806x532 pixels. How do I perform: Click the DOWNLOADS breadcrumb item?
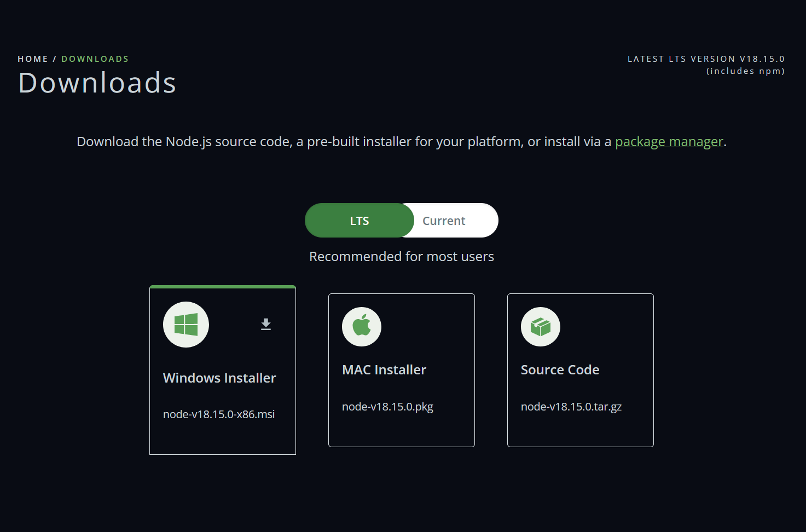(x=95, y=59)
